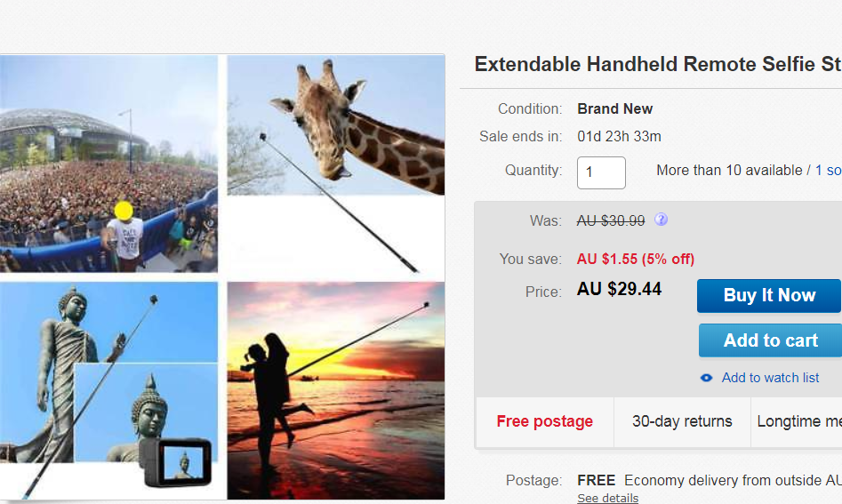The image size is (842, 504).
Task: Click the sunset couple silhouette photo
Action: (x=335, y=391)
